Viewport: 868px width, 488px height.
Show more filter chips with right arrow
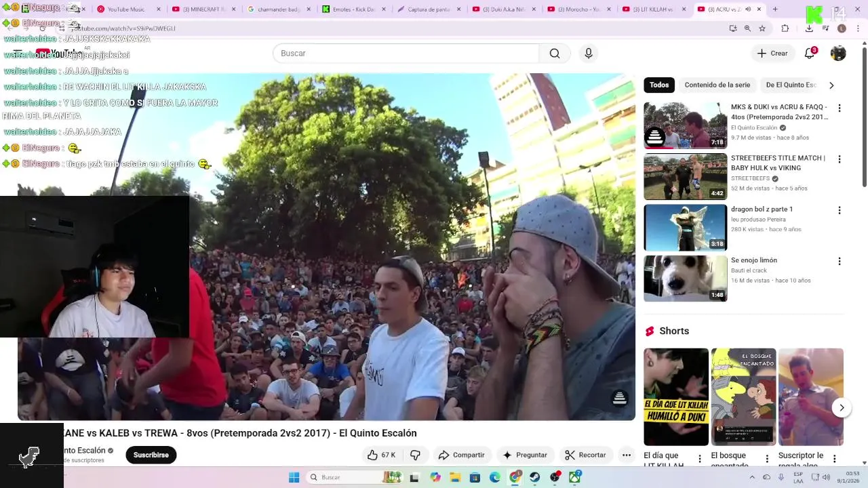click(x=831, y=85)
